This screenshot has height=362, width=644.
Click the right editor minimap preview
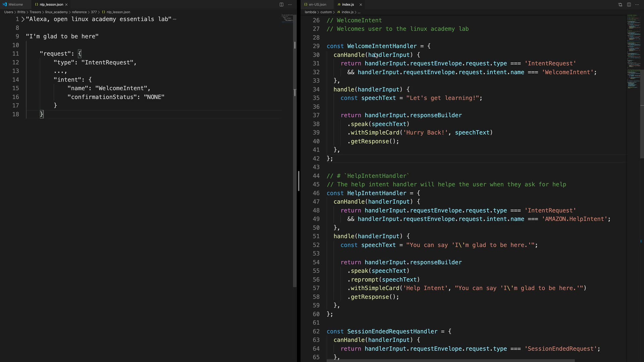[x=633, y=50]
